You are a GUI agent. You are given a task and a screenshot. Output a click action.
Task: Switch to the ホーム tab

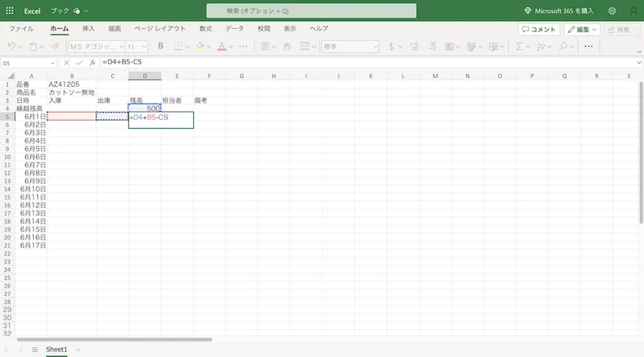tap(60, 29)
